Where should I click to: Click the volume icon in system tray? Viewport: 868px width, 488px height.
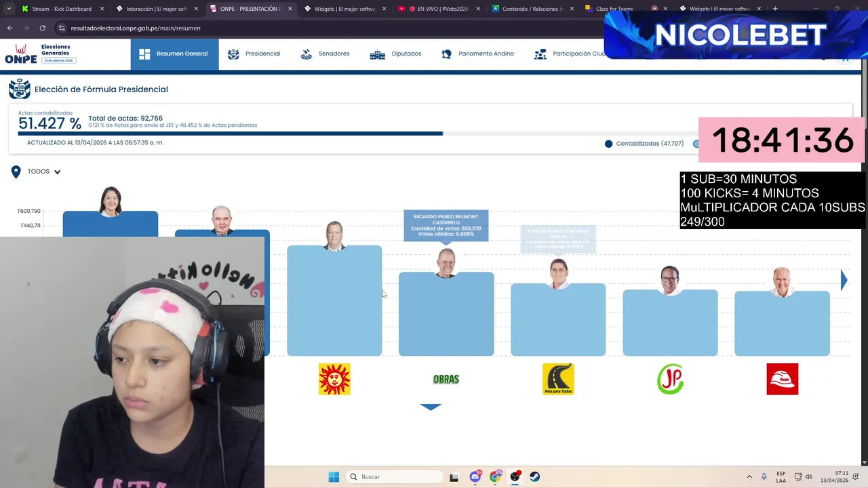click(x=808, y=476)
